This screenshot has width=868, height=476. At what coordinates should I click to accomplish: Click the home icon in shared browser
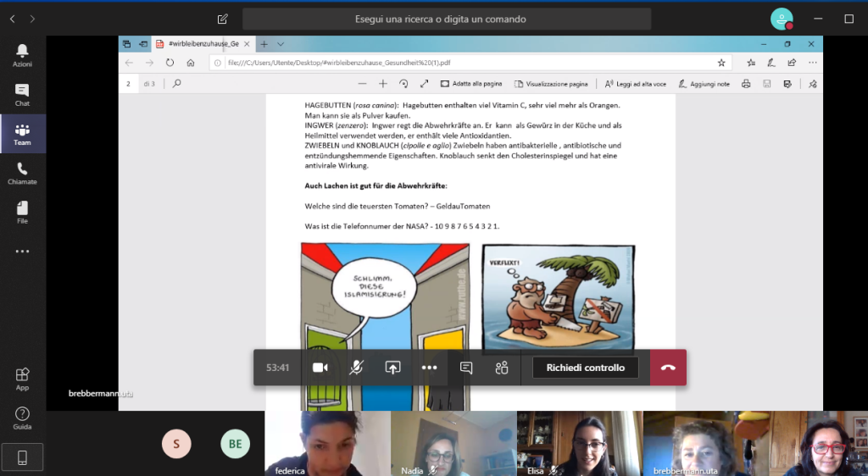pyautogui.click(x=191, y=63)
